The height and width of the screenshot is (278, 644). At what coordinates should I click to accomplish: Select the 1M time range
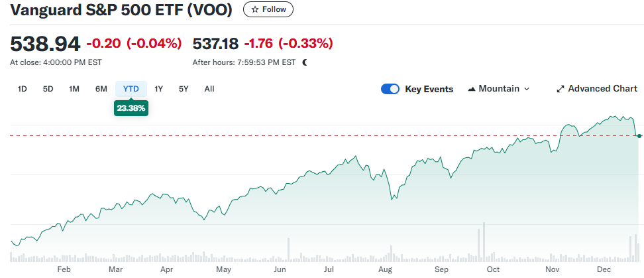74,89
